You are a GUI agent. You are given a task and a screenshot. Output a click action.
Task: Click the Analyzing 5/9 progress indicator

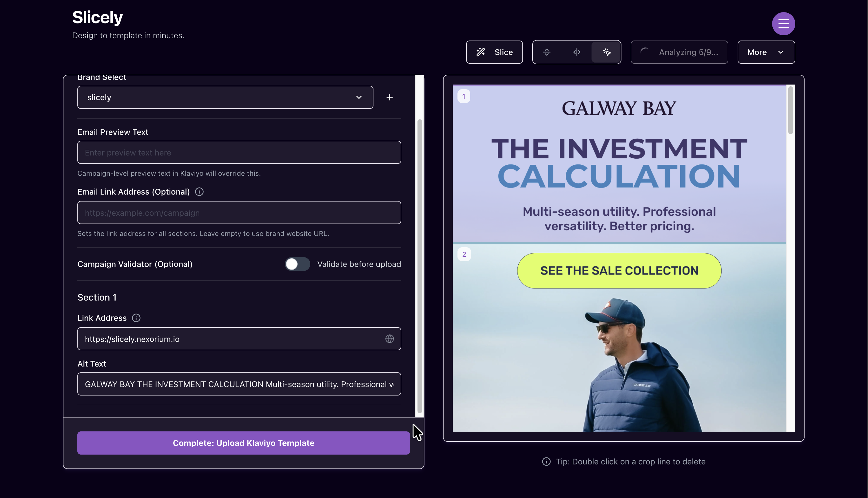tap(679, 52)
